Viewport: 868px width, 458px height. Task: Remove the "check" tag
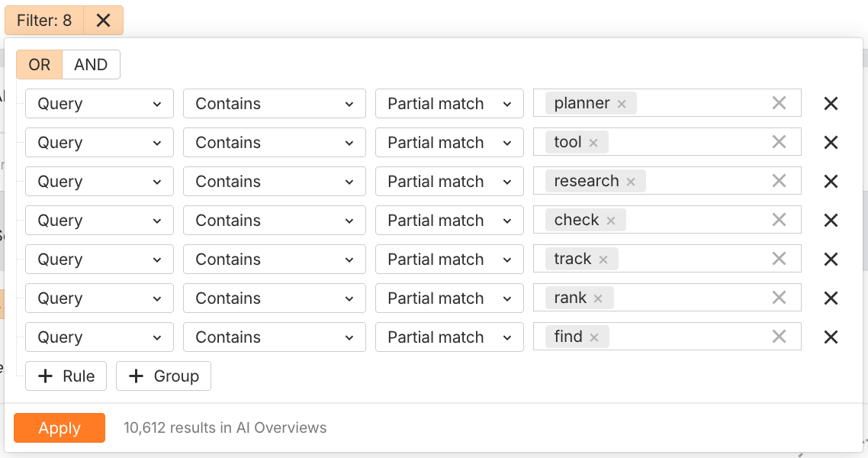[x=611, y=220]
